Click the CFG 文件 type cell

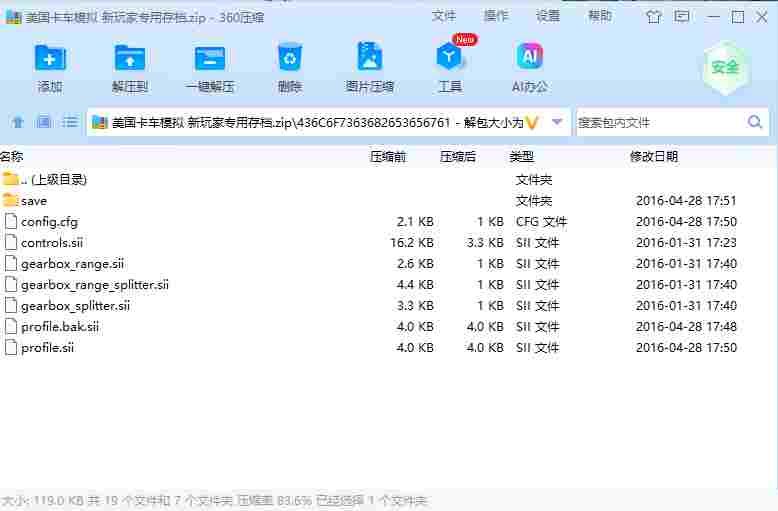541,222
